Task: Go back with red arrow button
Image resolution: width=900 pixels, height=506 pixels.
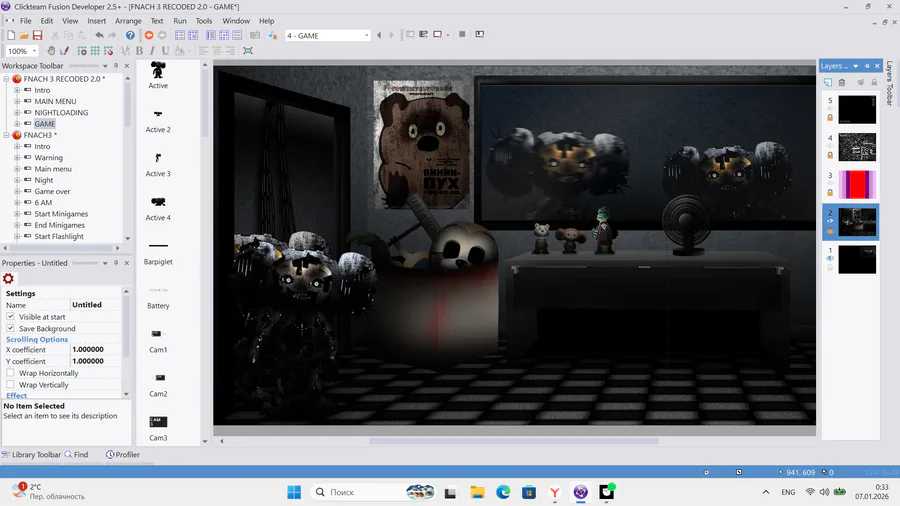Action: 149,36
